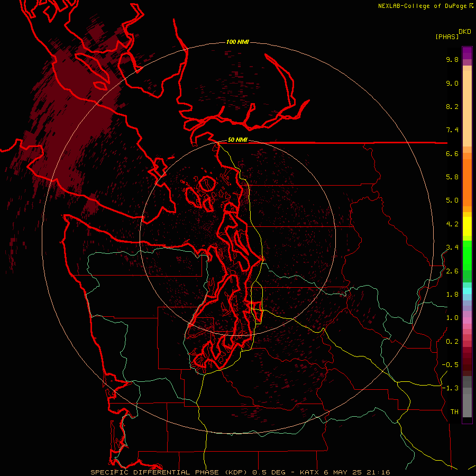Click the 2.6 value on color scale
Image resolution: width=476 pixels, height=476 pixels.
[x=452, y=271]
